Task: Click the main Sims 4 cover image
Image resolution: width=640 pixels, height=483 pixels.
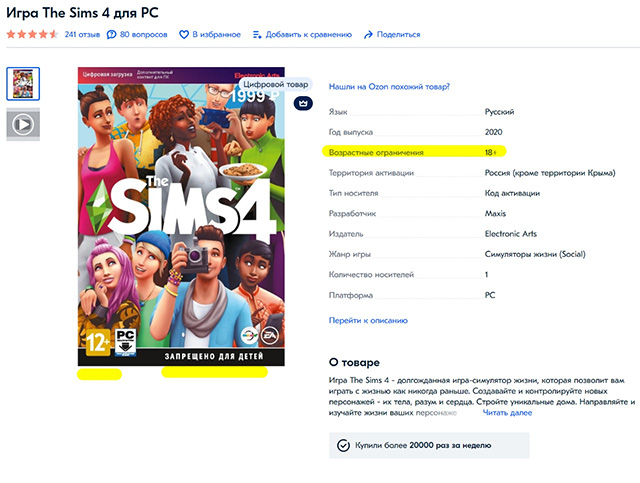Action: [181, 216]
